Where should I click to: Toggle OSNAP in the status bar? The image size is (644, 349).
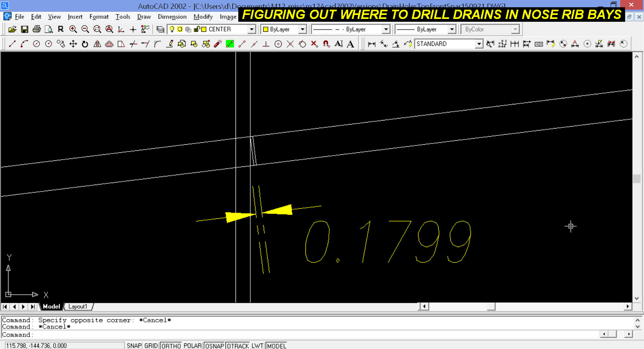point(215,346)
